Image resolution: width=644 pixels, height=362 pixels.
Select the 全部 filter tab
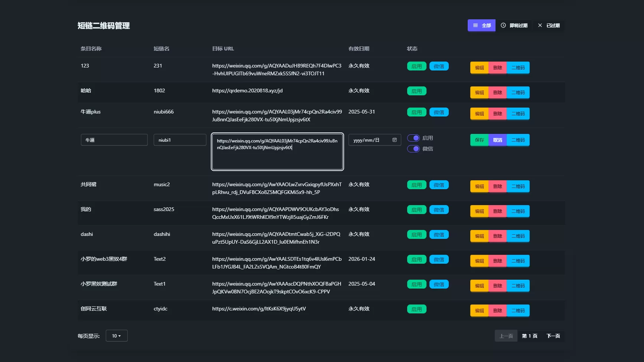(481, 26)
